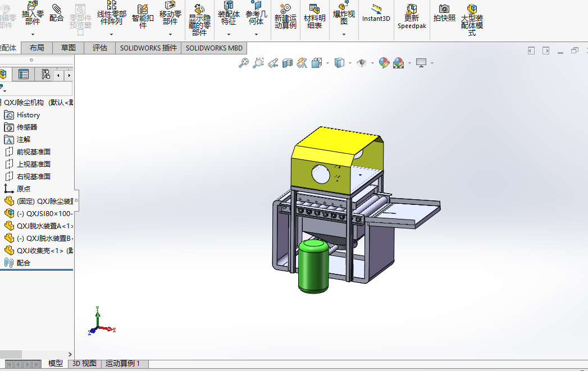Screen dimensions: 588x371
Task: Click the Exploded View (爆炸视图) tool
Action: click(344, 13)
